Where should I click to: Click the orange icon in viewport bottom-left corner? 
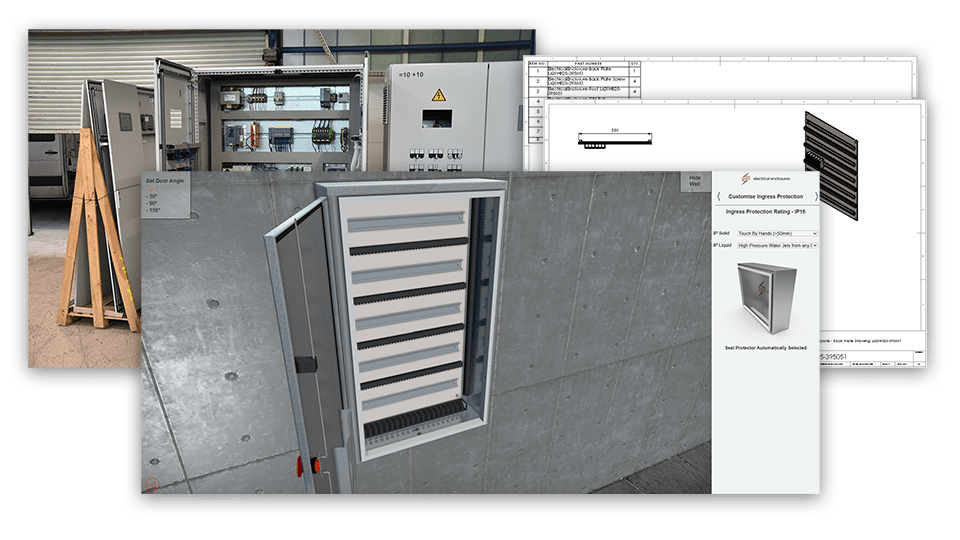point(152,484)
